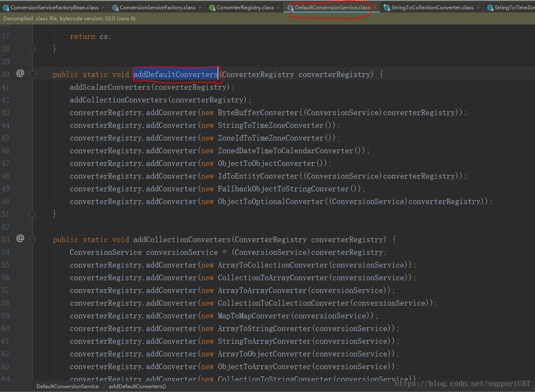Switch to ConversionServiceFactoryBean.class tab
The image size is (535, 392).
click(x=55, y=8)
